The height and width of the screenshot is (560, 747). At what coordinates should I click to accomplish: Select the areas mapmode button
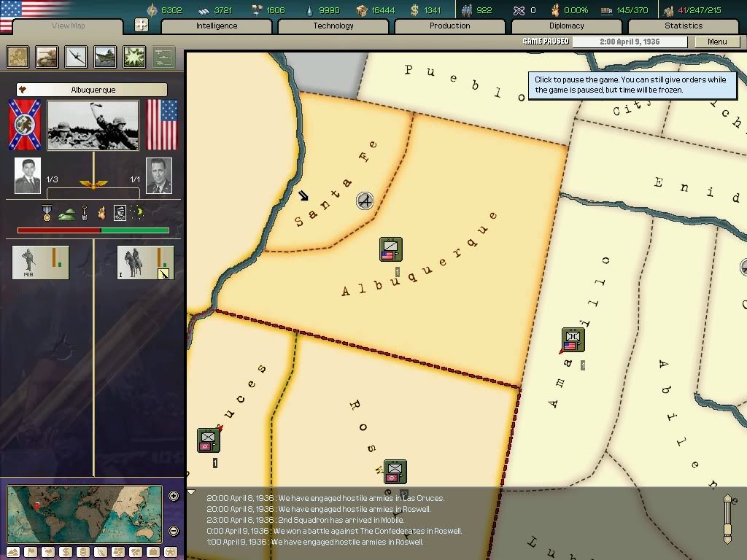click(x=136, y=553)
